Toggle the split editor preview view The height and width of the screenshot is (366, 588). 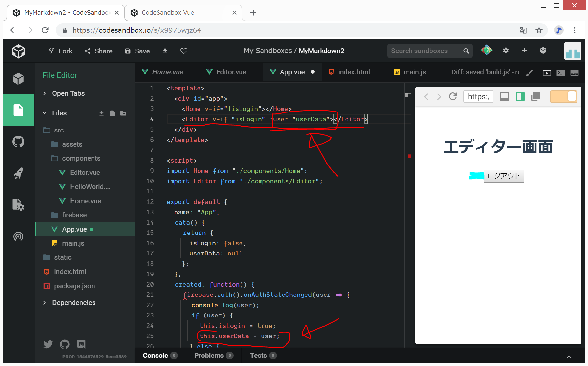click(x=520, y=97)
